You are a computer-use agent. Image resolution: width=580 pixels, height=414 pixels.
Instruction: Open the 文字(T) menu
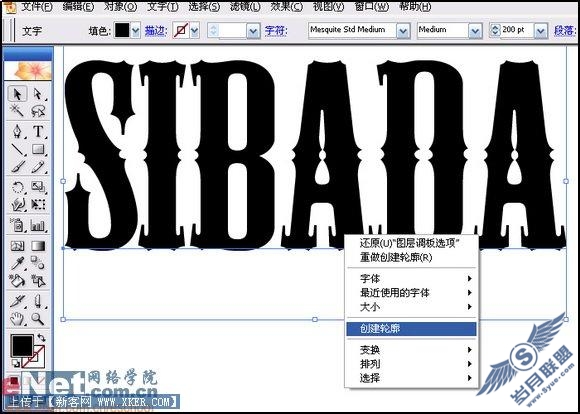point(162,6)
